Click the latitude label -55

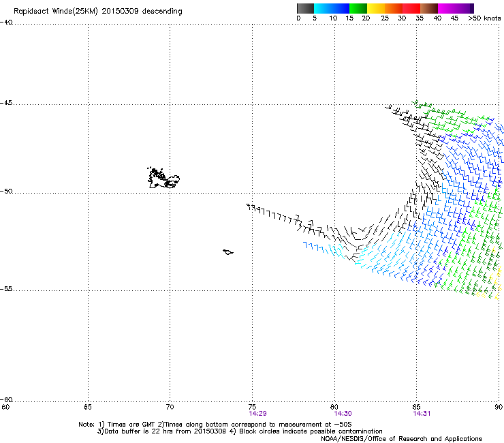coord(6,289)
